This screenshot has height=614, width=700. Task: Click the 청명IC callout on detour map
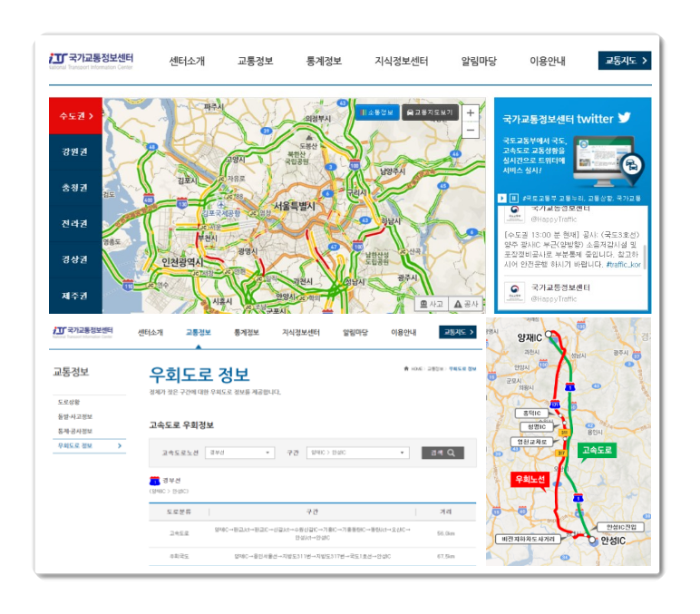537,427
